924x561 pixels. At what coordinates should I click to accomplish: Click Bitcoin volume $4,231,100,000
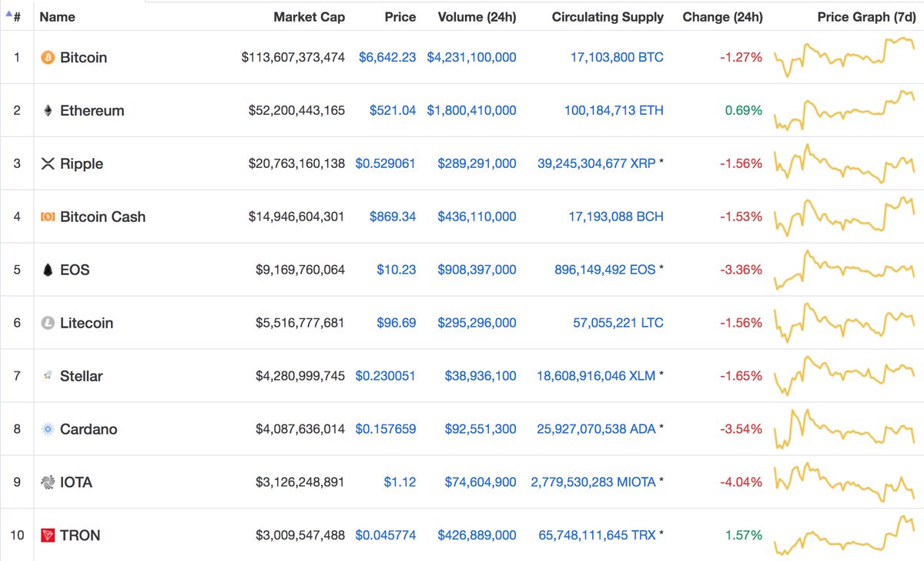(472, 58)
